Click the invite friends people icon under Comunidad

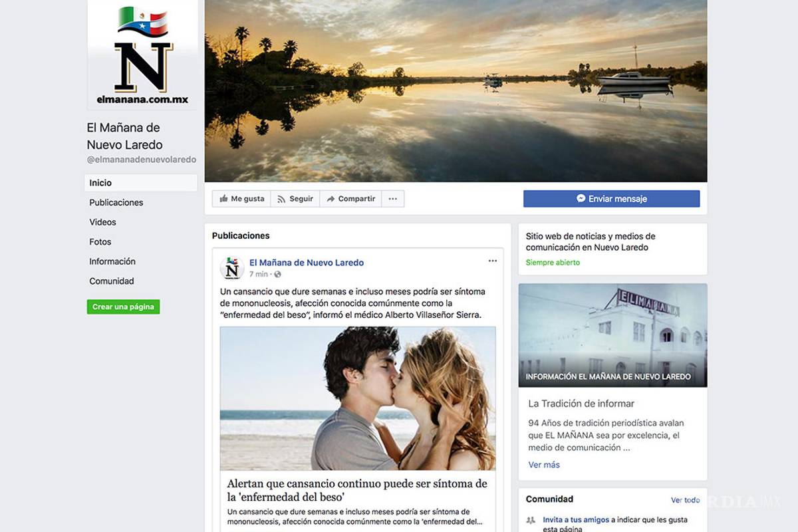529,519
